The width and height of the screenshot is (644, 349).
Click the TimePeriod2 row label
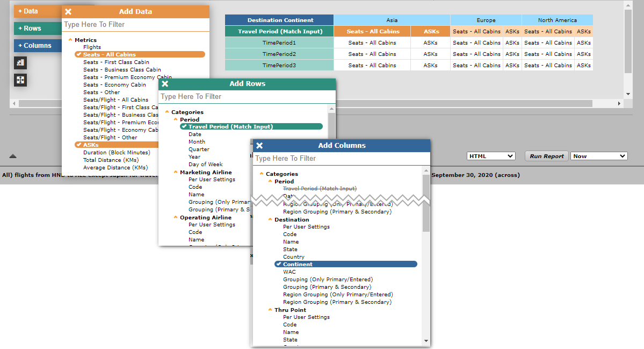(x=279, y=54)
